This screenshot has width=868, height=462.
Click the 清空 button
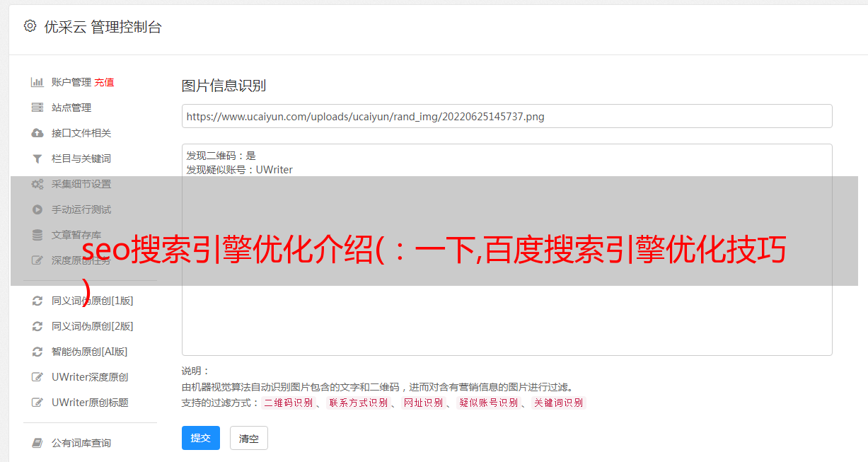point(249,438)
